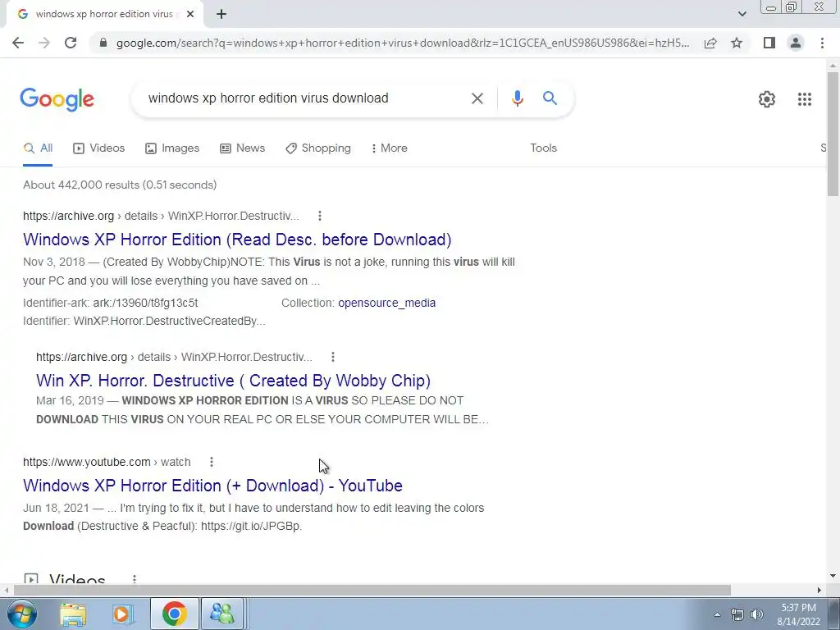Open the messenger people icon on taskbar
The image size is (840, 630).
[221, 614]
